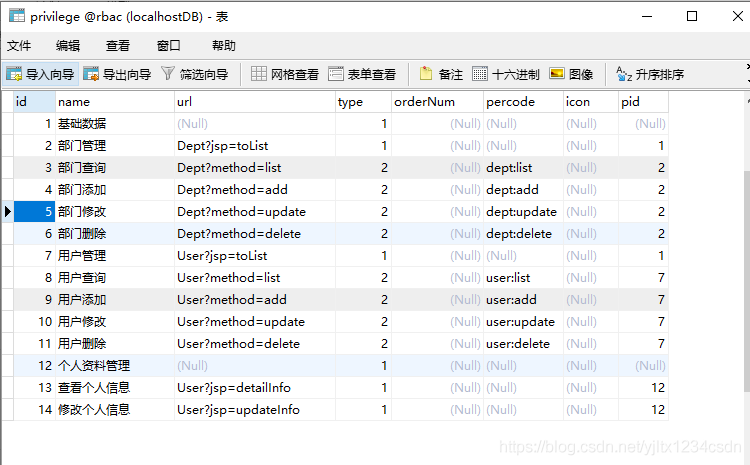
Task: Click the Import Wizard icon (导入向导)
Action: coord(14,74)
